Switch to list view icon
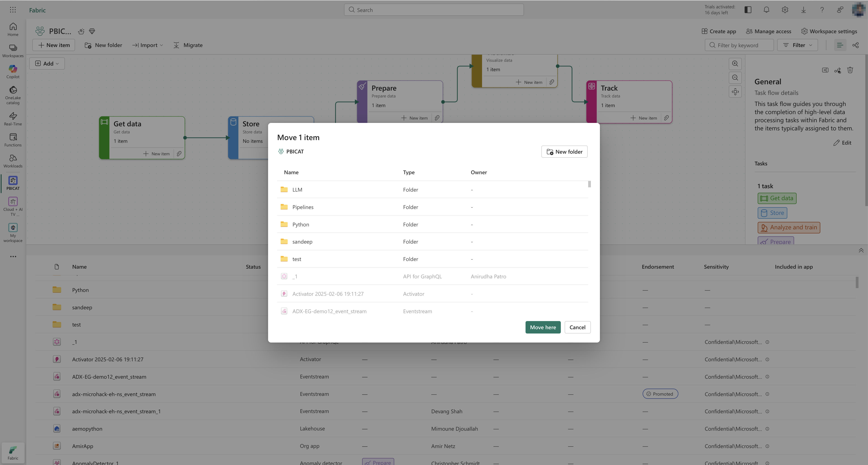The height and width of the screenshot is (465, 868). pyautogui.click(x=840, y=45)
